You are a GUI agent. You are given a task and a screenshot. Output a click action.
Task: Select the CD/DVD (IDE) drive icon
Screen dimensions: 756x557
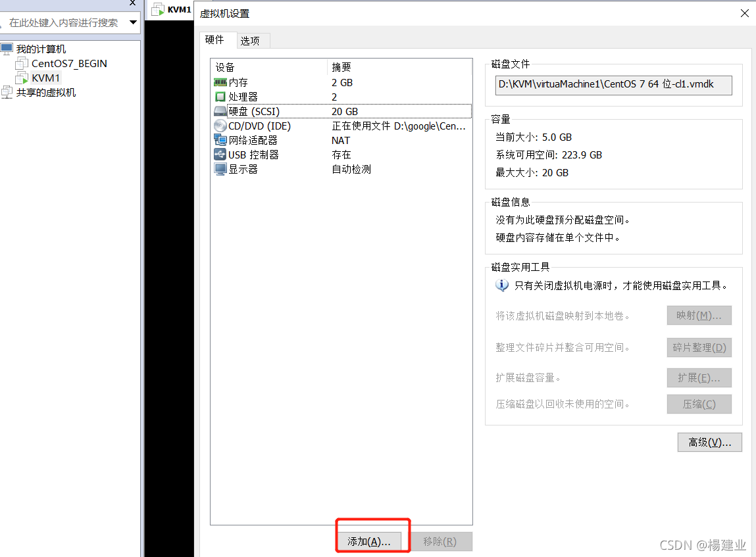(221, 126)
